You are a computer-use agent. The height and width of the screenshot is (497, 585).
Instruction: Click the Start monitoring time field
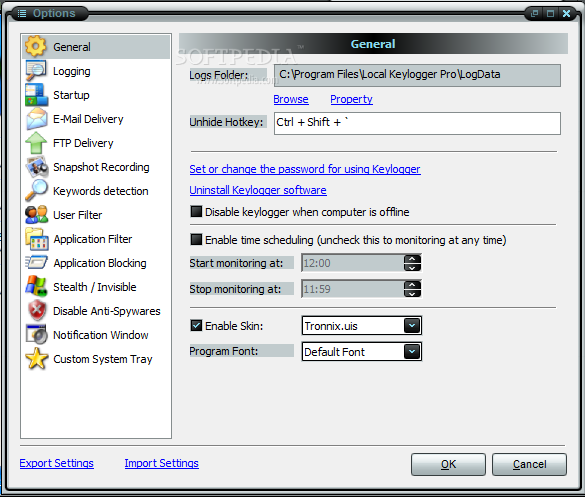pyautogui.click(x=353, y=263)
